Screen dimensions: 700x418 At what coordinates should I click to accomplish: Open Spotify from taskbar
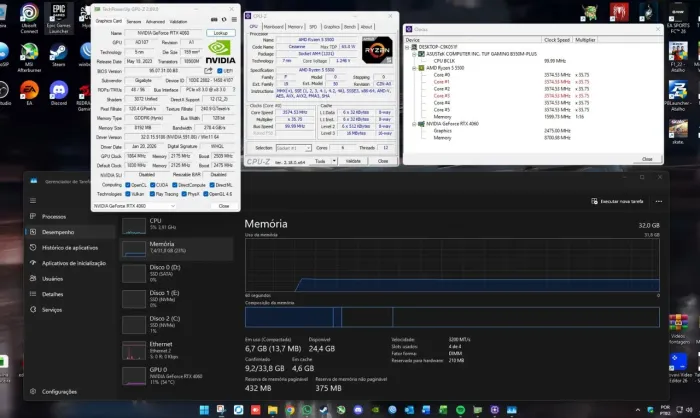pos(460,410)
